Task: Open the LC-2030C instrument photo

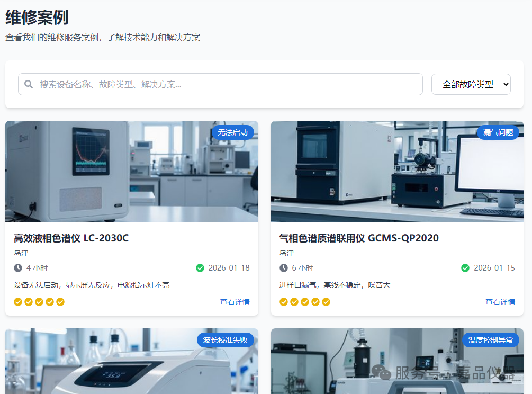Action: click(x=132, y=172)
